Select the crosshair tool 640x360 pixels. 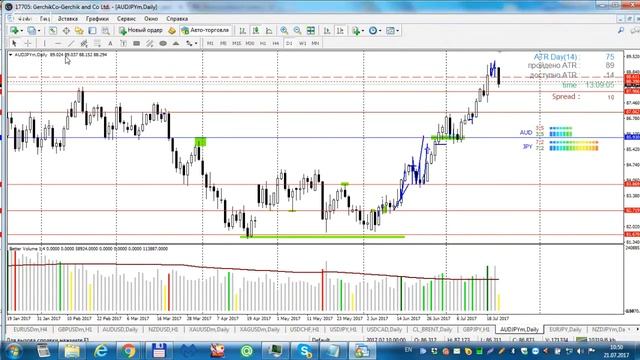point(28,43)
